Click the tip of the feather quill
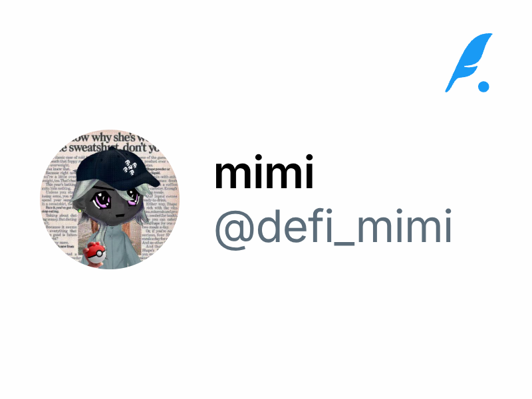Viewport: 532px width, 399px height. [x=448, y=89]
